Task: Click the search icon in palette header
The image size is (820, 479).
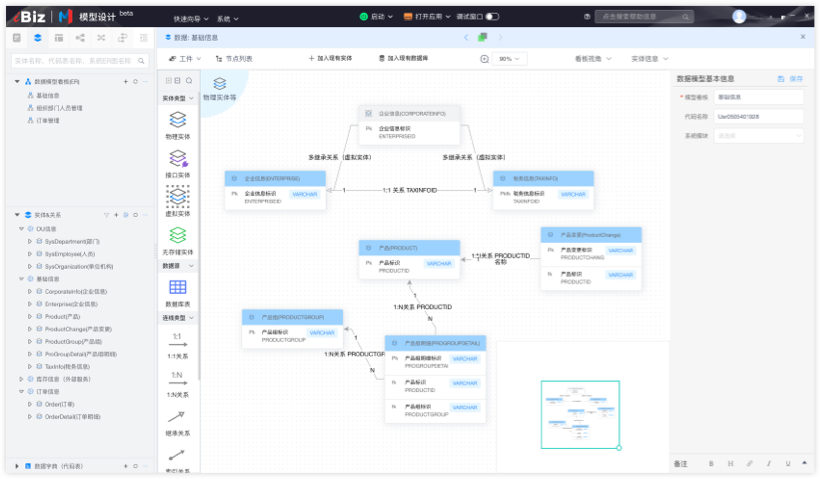Action: 189,80
